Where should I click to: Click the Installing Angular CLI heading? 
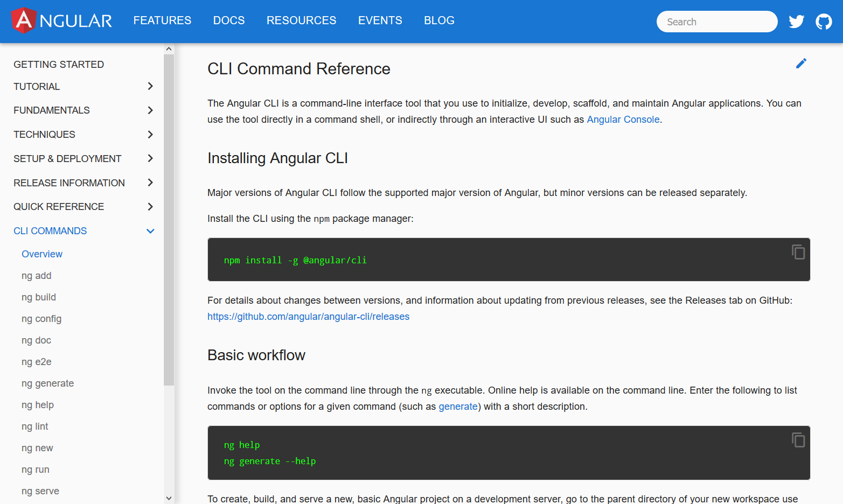(277, 158)
